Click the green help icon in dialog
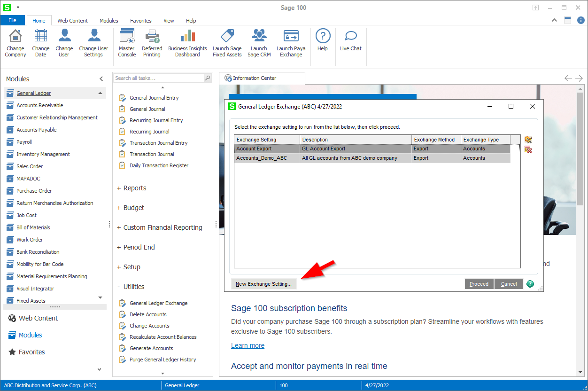This screenshot has height=391, width=588. click(x=530, y=284)
